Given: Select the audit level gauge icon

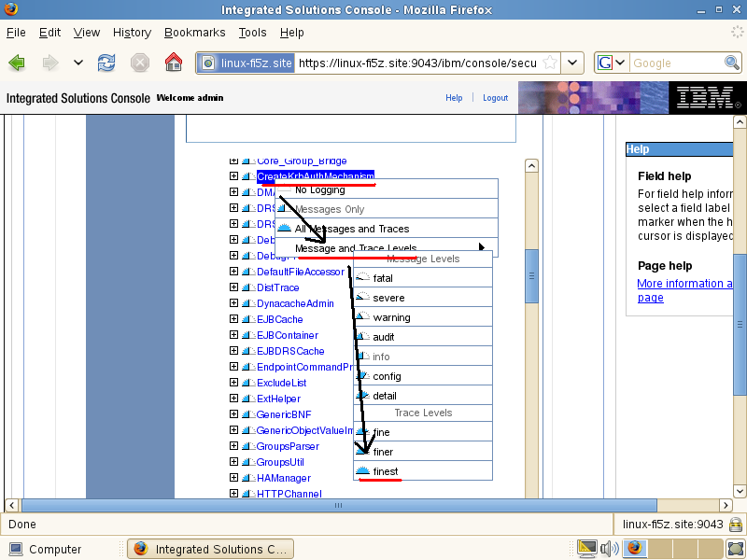Looking at the screenshot, I should (x=362, y=336).
